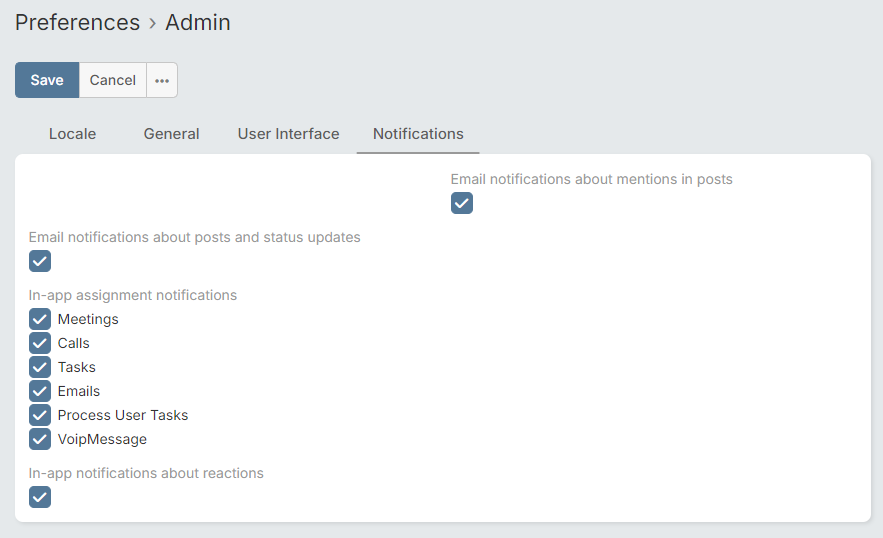Uncheck the Calls assignment notification
Screen dimensions: 883x538
click(x=40, y=343)
